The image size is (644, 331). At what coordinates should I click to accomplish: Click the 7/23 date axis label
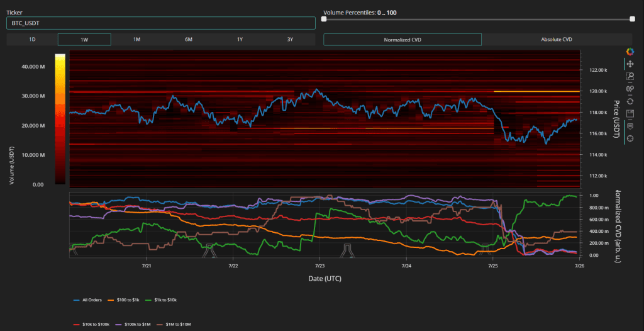pos(320,266)
